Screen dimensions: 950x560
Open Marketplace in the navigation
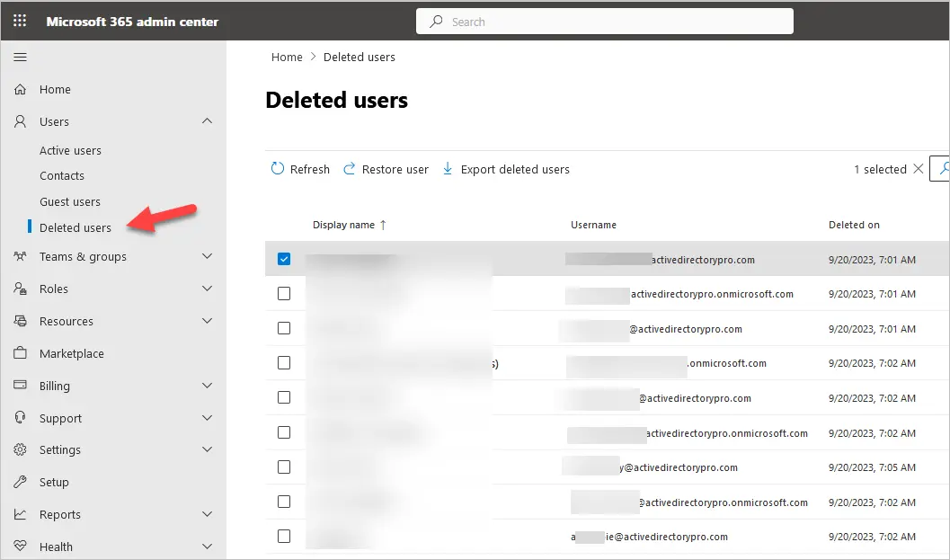72,353
